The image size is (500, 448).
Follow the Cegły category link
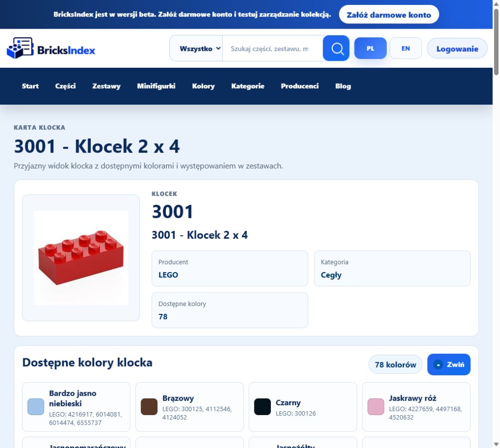[331, 275]
